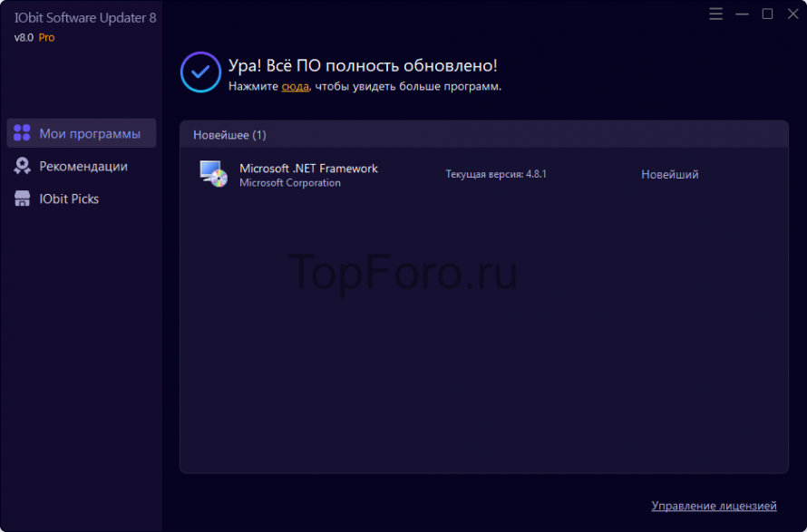Click the blue checkmark status circle
This screenshot has width=807, height=532.
(200, 72)
